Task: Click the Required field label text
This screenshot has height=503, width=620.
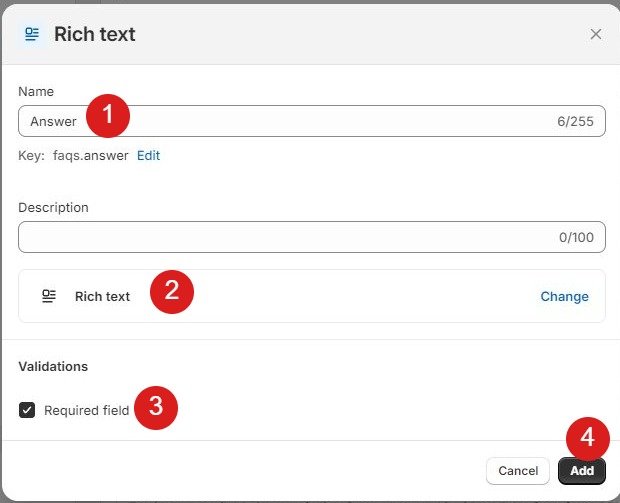Action: click(86, 410)
